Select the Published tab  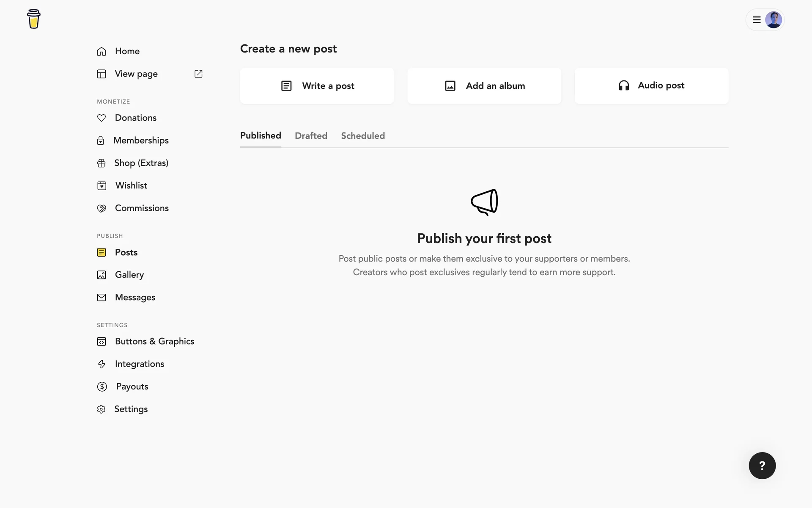(x=261, y=136)
